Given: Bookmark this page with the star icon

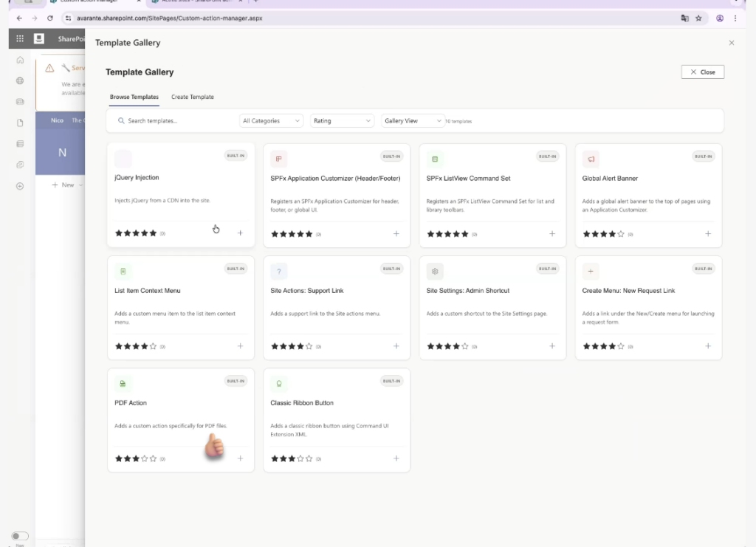Looking at the screenshot, I should coord(698,18).
